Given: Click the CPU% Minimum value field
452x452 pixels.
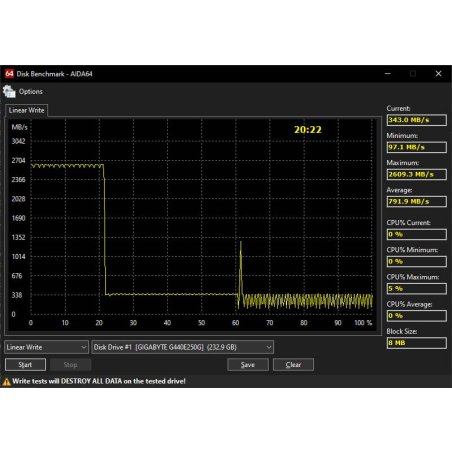Looking at the screenshot, I should click(416, 261).
